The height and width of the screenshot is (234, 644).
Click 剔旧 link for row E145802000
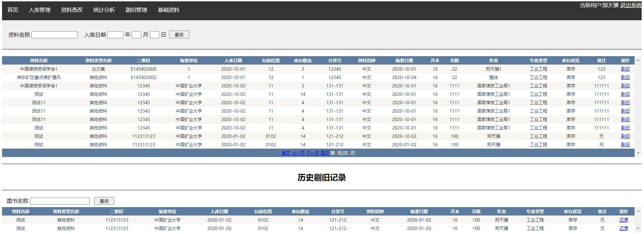coord(625,69)
